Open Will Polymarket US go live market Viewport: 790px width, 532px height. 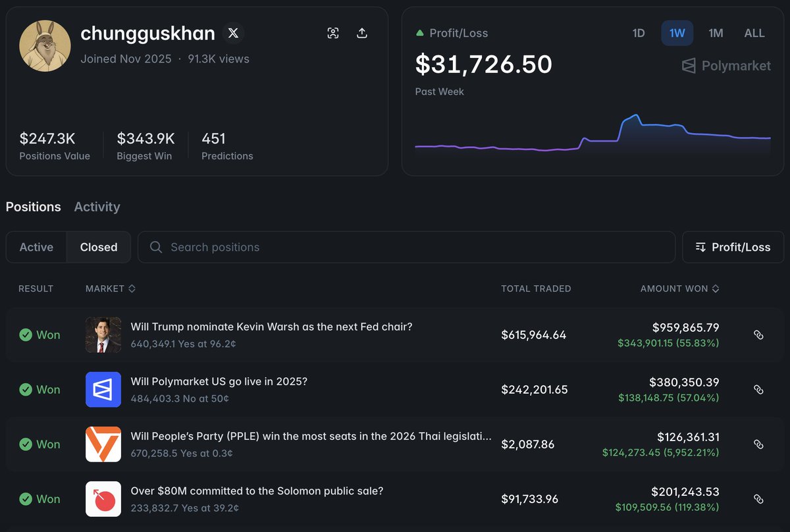(219, 381)
